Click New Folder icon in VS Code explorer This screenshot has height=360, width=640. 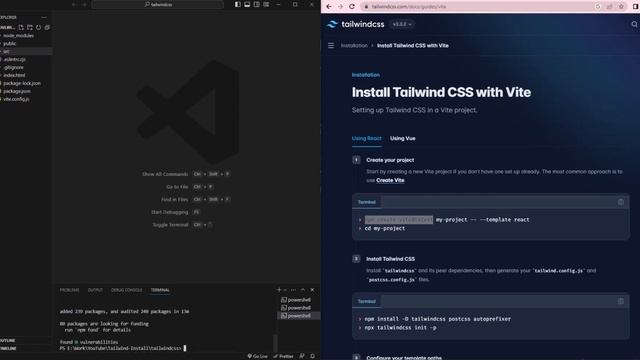click(30, 27)
